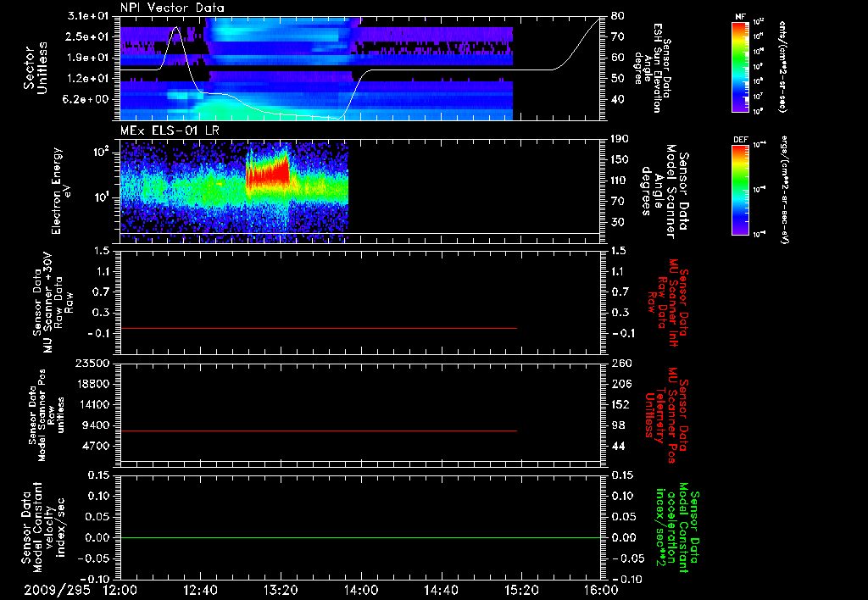Viewport: 868px width, 600px height.
Task: Click the 10^2 electron energy tick label
Action: [x=102, y=152]
